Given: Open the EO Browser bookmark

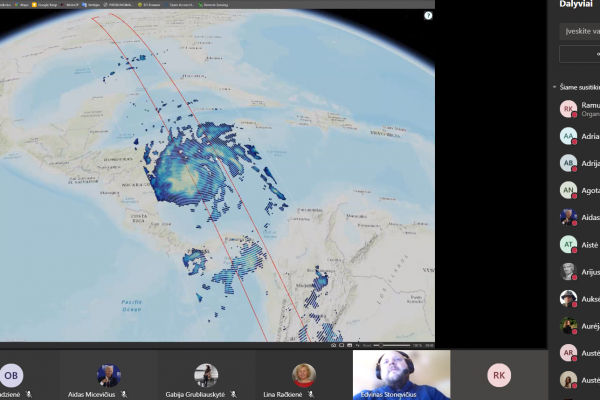Looking at the screenshot, I should 149,5.
